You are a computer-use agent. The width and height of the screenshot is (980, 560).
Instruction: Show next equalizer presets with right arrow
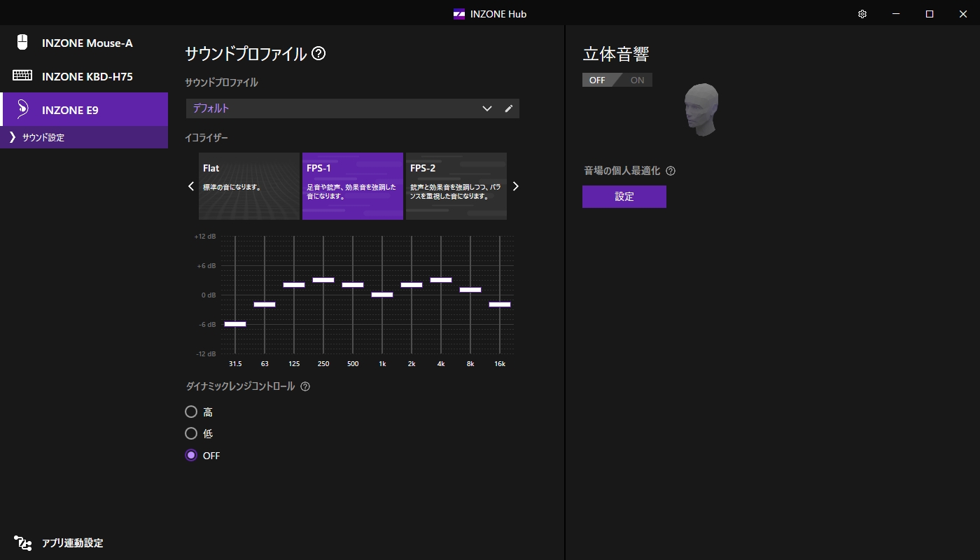point(516,186)
